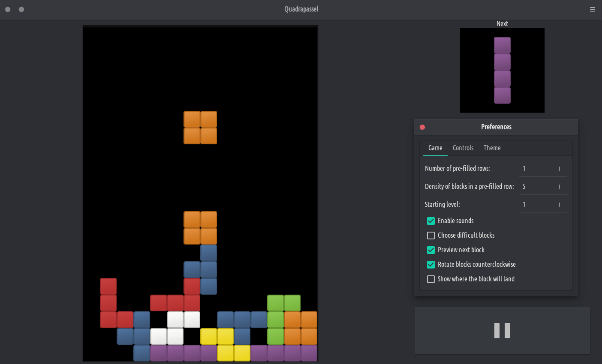Disable the Enable sounds checkbox
Image resolution: width=602 pixels, height=364 pixels.
[431, 221]
